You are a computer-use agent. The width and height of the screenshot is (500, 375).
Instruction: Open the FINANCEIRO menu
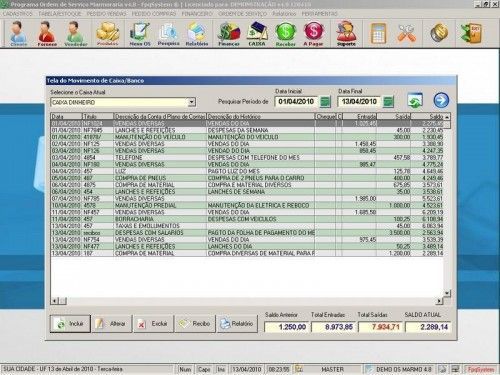tap(197, 14)
